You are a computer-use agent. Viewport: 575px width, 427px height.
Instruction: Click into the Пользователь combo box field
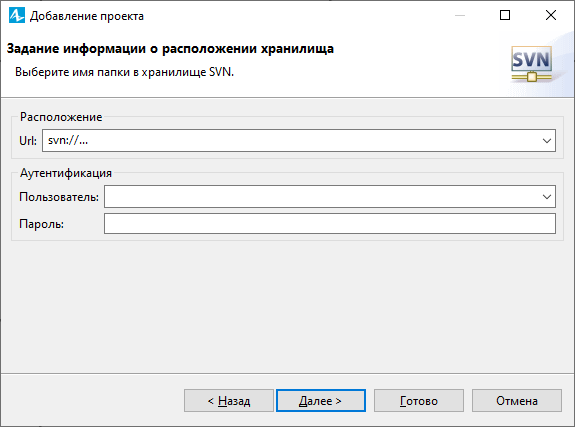point(321,197)
